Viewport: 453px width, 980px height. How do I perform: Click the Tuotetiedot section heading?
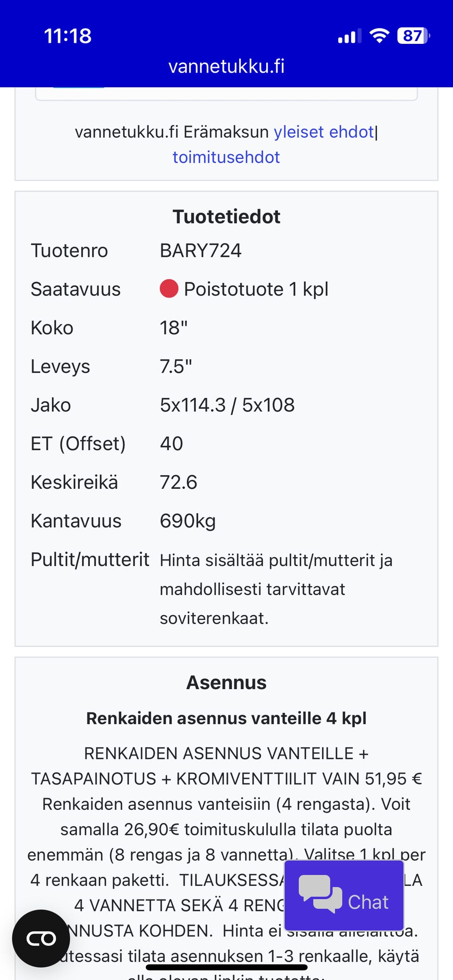226,217
